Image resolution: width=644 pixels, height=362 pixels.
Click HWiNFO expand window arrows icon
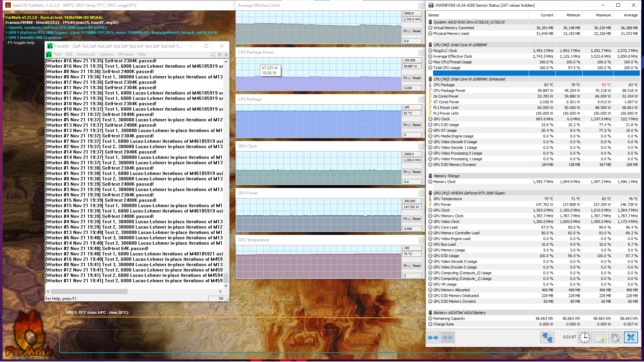[x=433, y=338]
